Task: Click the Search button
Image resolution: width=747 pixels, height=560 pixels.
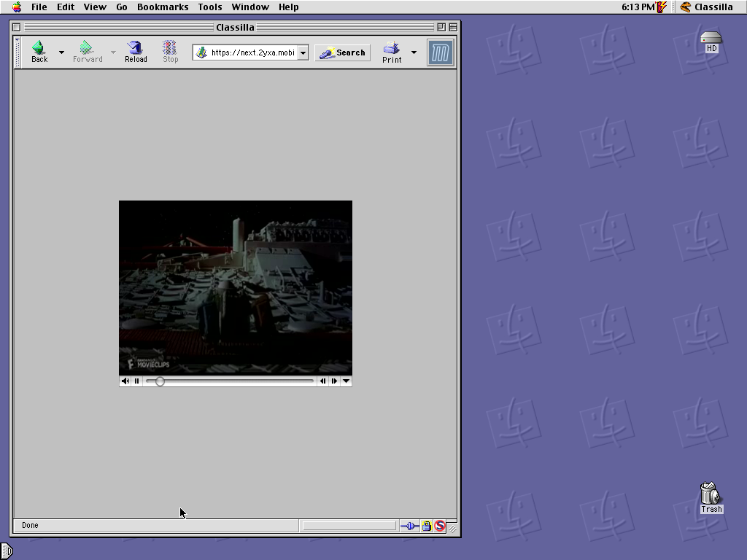Action: coord(343,52)
